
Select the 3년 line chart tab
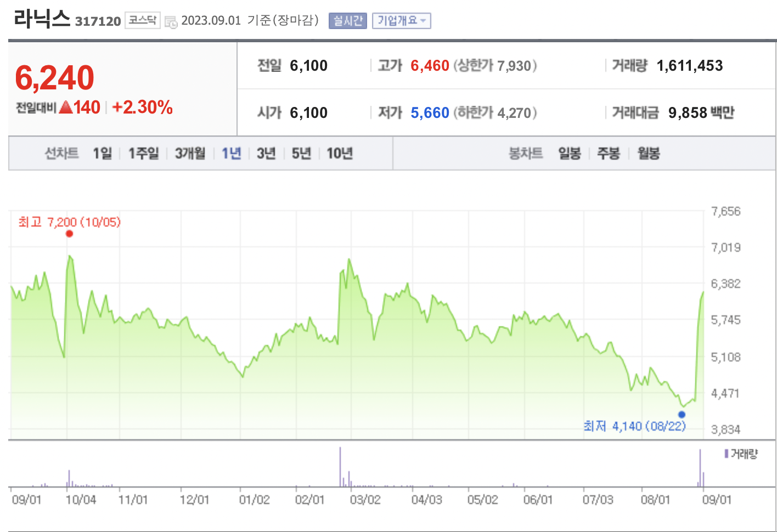[x=266, y=153]
